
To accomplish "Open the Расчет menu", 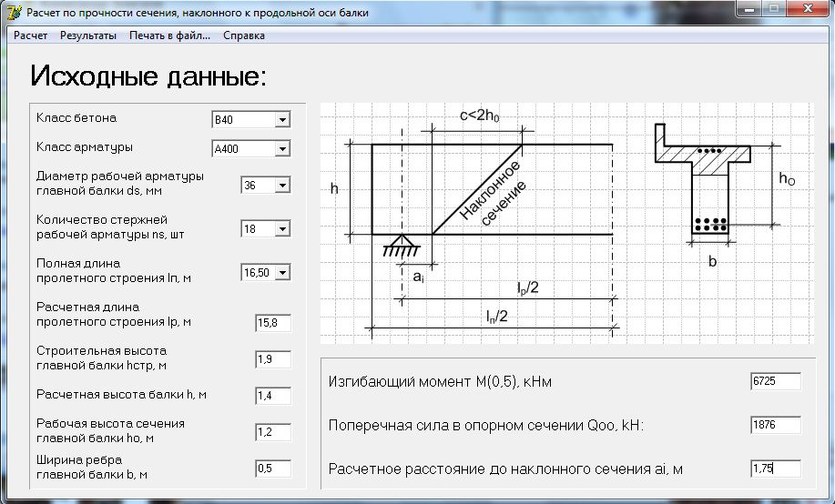I will tap(30, 35).
